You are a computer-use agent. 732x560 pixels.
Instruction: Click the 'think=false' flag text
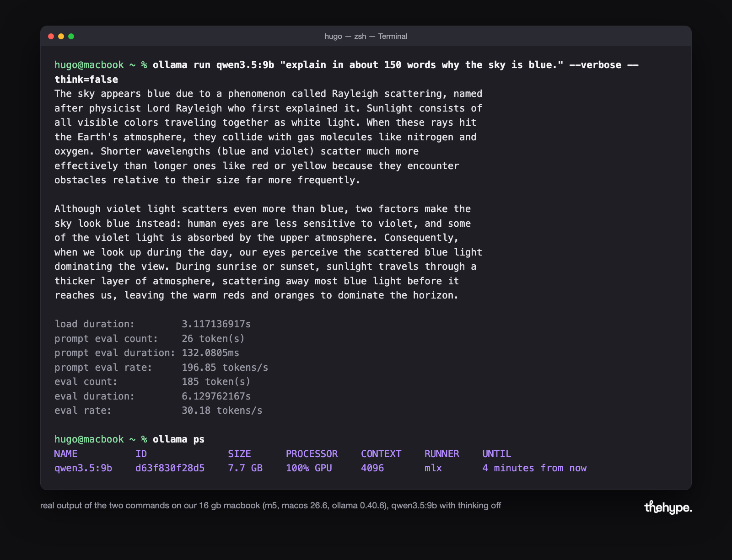click(86, 80)
